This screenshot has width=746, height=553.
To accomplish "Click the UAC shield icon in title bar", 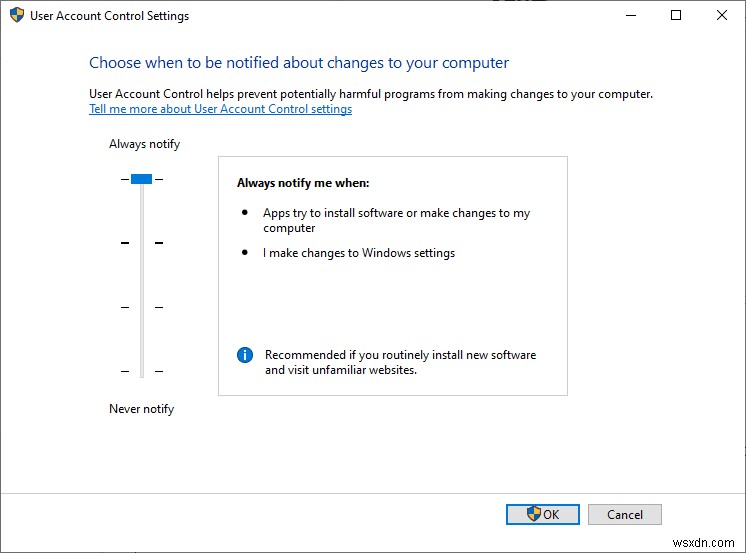I will (x=16, y=16).
